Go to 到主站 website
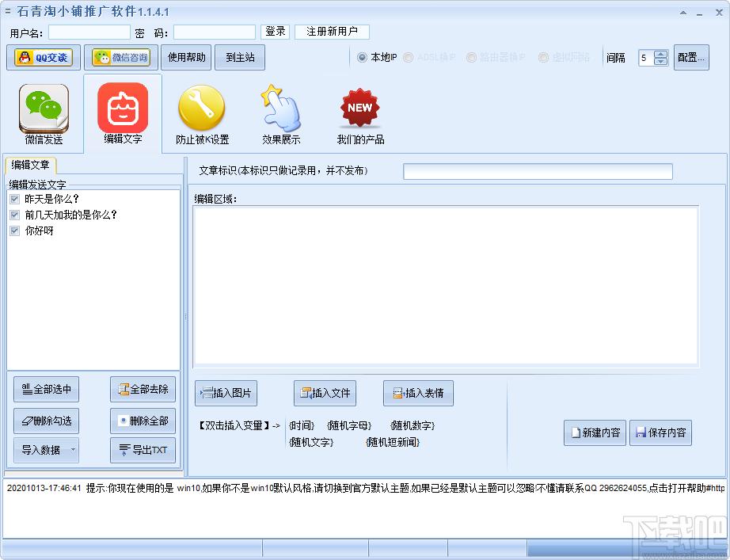Viewport: 730px width, 560px height. tap(240, 57)
